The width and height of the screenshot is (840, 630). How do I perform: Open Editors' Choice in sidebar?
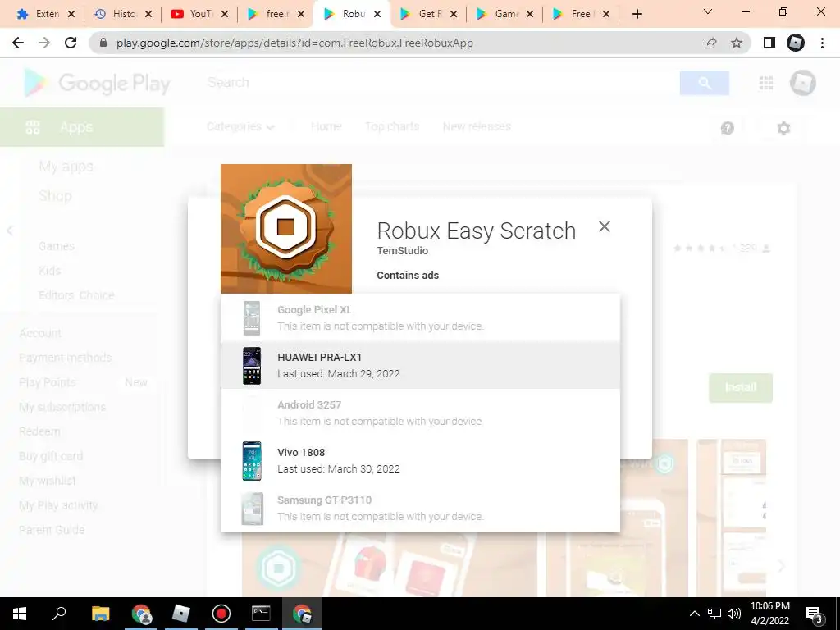[76, 295]
